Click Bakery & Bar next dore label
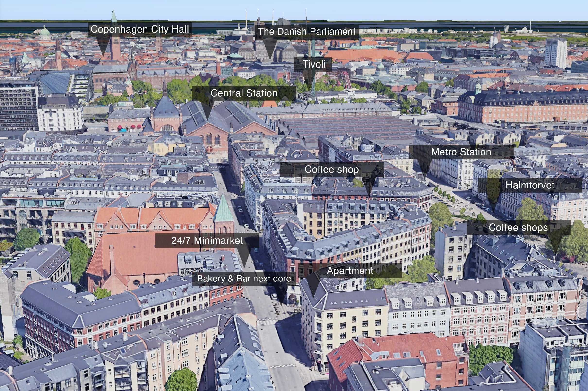Image resolution: width=588 pixels, height=391 pixels. tap(244, 279)
